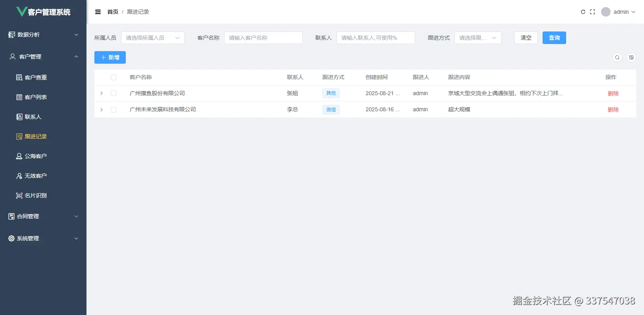Expand the 数据分析 menu chevron
The height and width of the screenshot is (315, 644).
point(76,35)
